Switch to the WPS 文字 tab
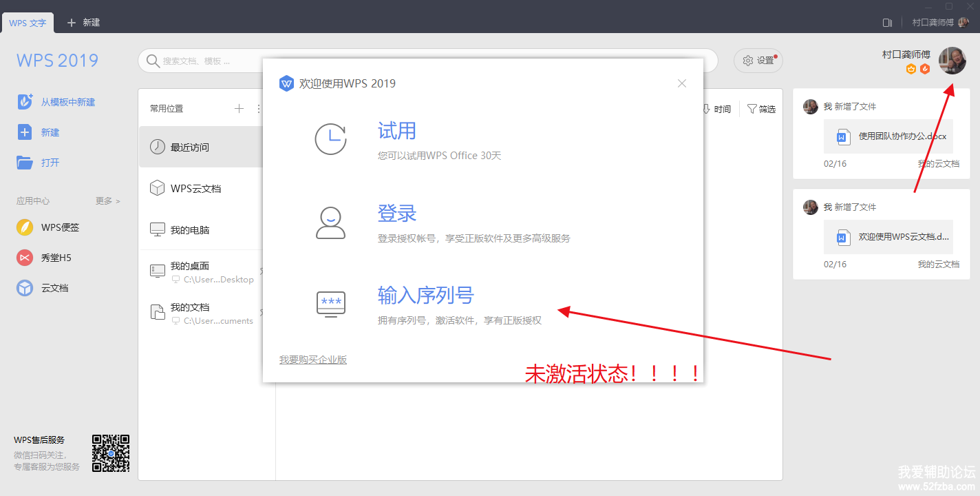This screenshot has height=496, width=980. (x=28, y=23)
